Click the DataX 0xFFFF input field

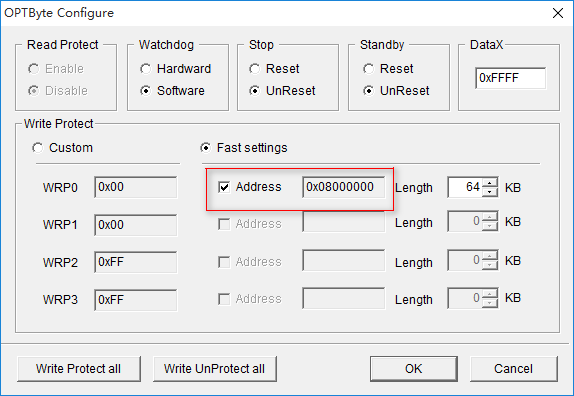point(510,78)
